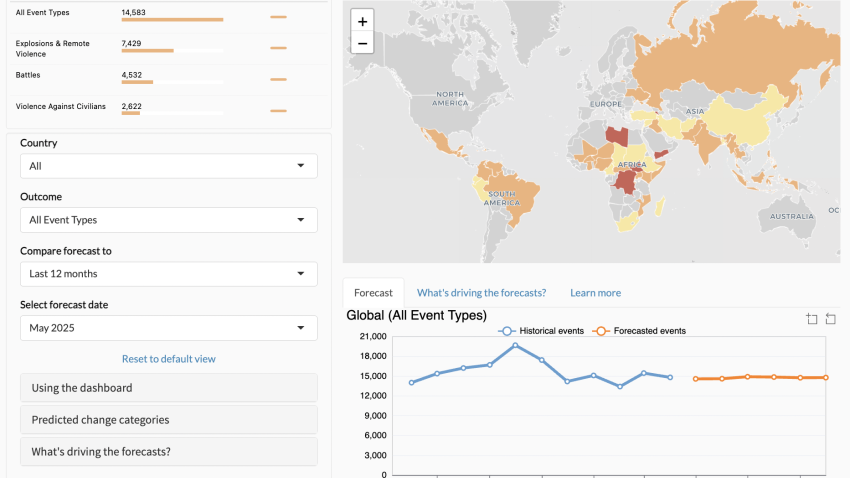Activate the chart area zoom tool
The image size is (850, 478).
coord(812,319)
